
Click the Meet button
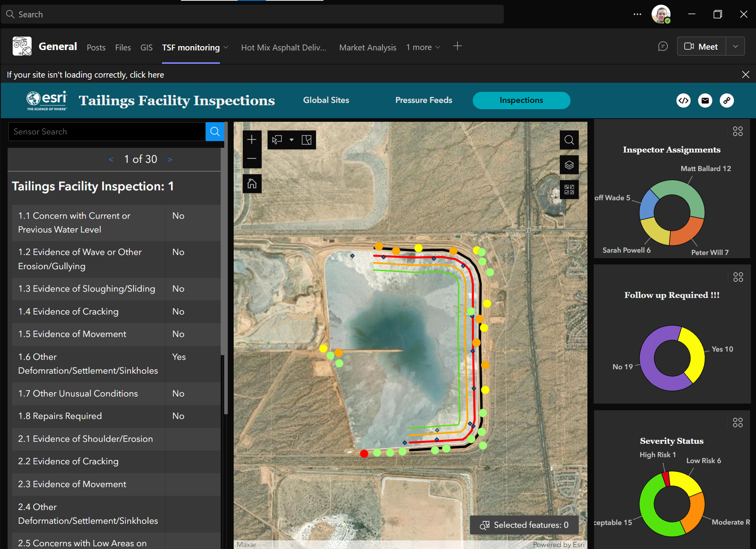pos(701,46)
